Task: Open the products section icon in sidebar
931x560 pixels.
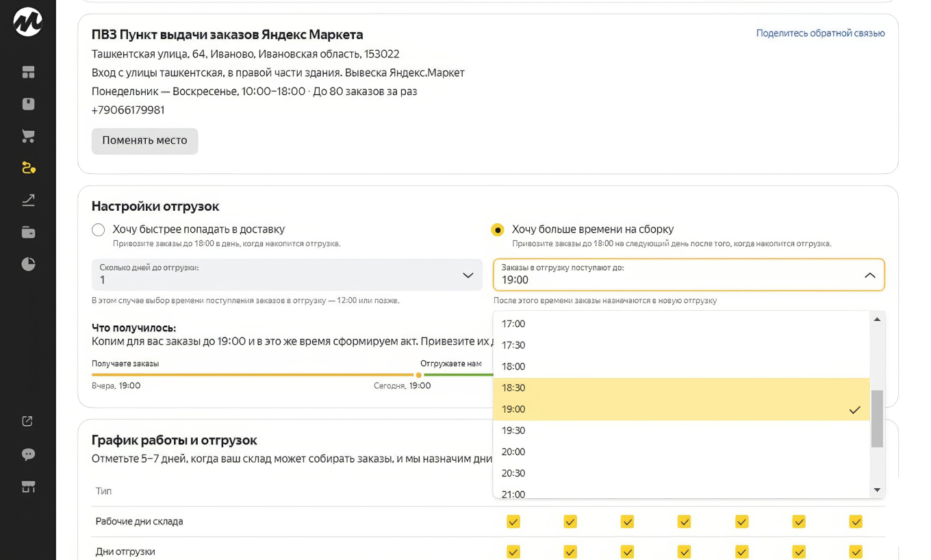Action: (28, 104)
